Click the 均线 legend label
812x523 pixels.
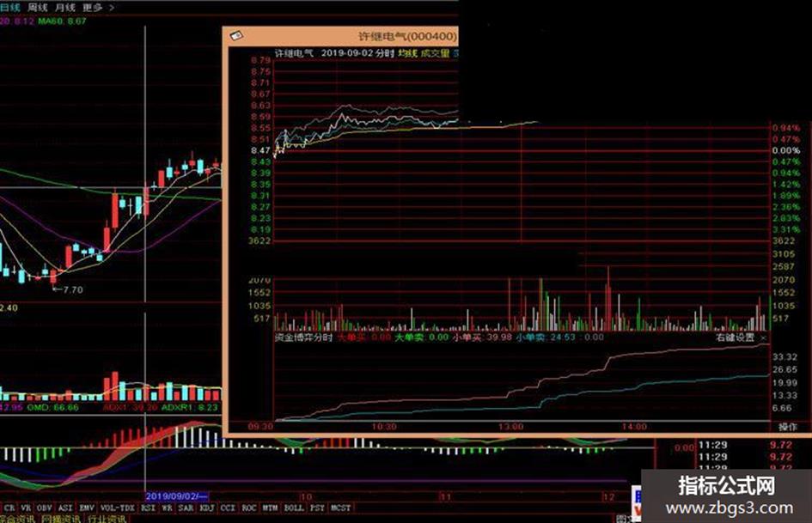pyautogui.click(x=407, y=53)
